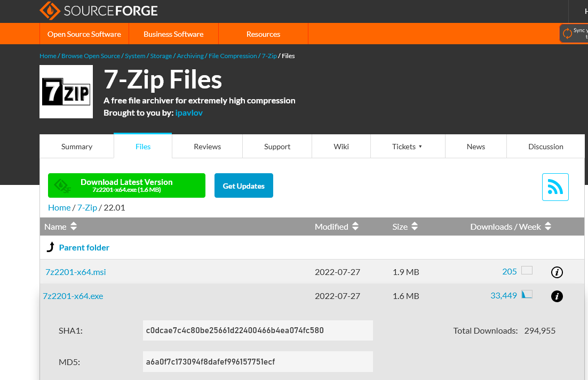Click the 22.01 version folder text
The height and width of the screenshot is (380, 588).
tap(114, 207)
